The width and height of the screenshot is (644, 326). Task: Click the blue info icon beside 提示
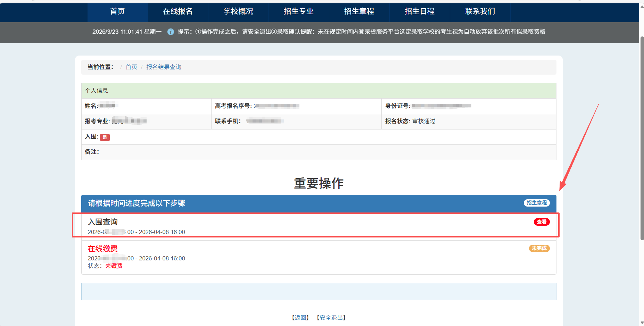[x=171, y=32]
